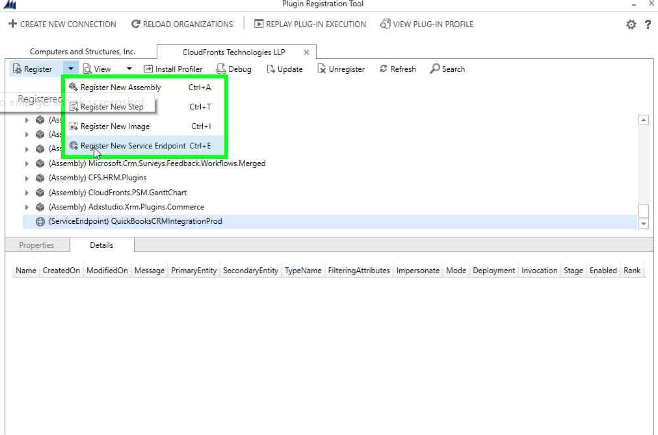
Task: Click the tree scrollbar thumb
Action: 643,211
